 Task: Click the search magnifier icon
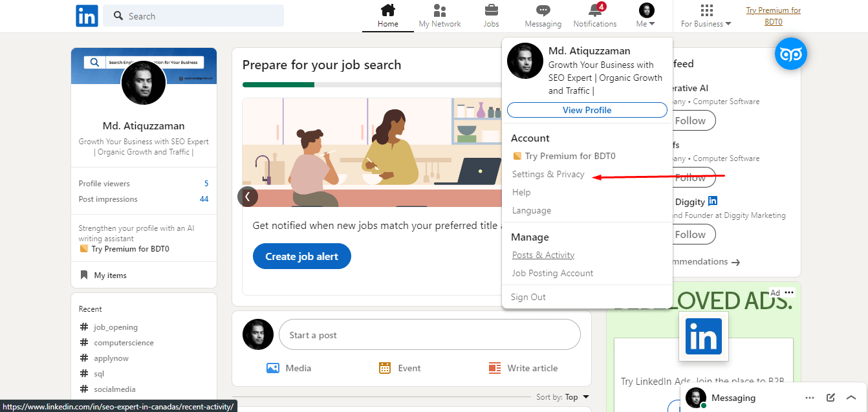[118, 16]
